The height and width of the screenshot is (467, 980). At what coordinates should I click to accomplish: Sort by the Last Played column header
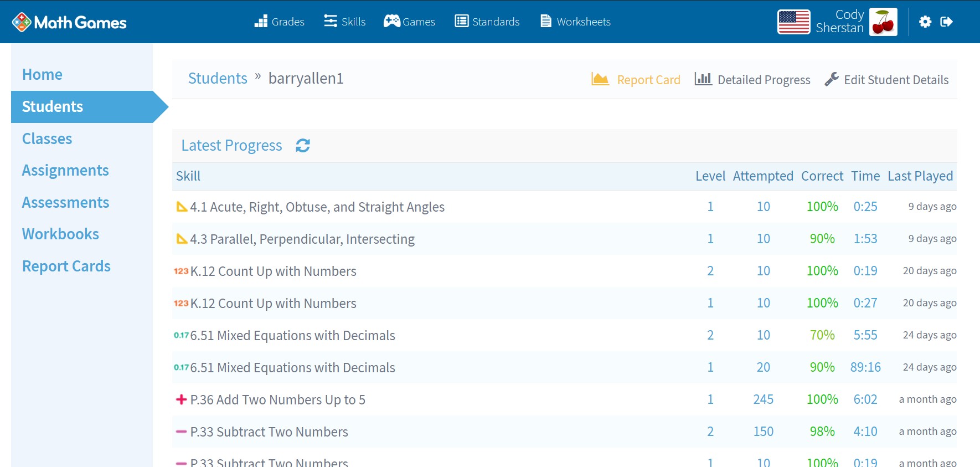[920, 176]
